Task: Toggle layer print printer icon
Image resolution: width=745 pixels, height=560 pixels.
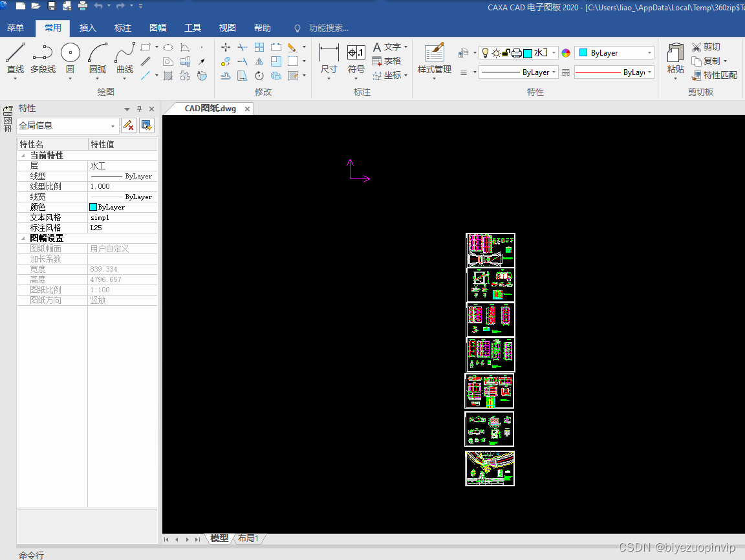Action: tap(517, 53)
